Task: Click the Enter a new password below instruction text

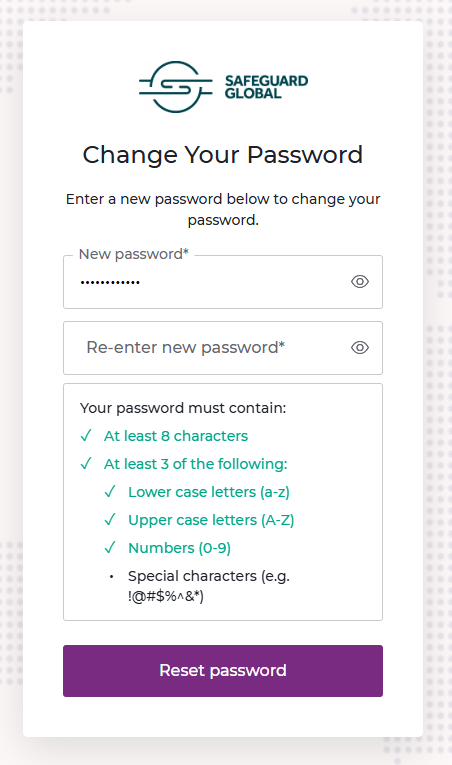Action: pos(223,209)
